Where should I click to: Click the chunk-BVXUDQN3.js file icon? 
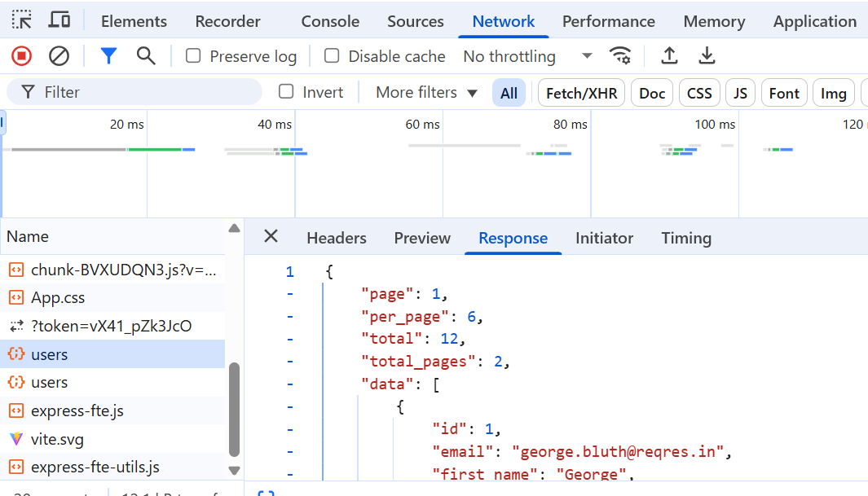(x=16, y=270)
